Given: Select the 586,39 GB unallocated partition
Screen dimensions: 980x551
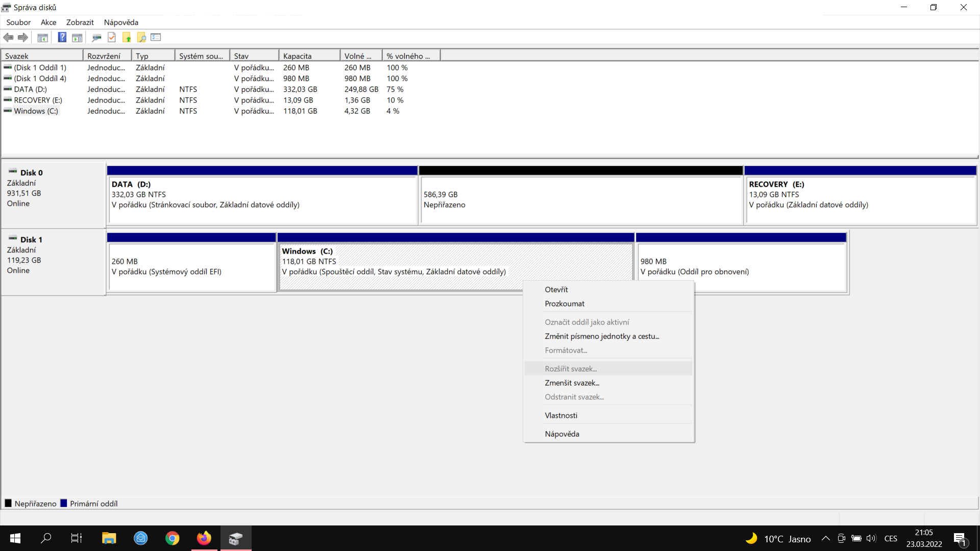Looking at the screenshot, I should pos(580,200).
